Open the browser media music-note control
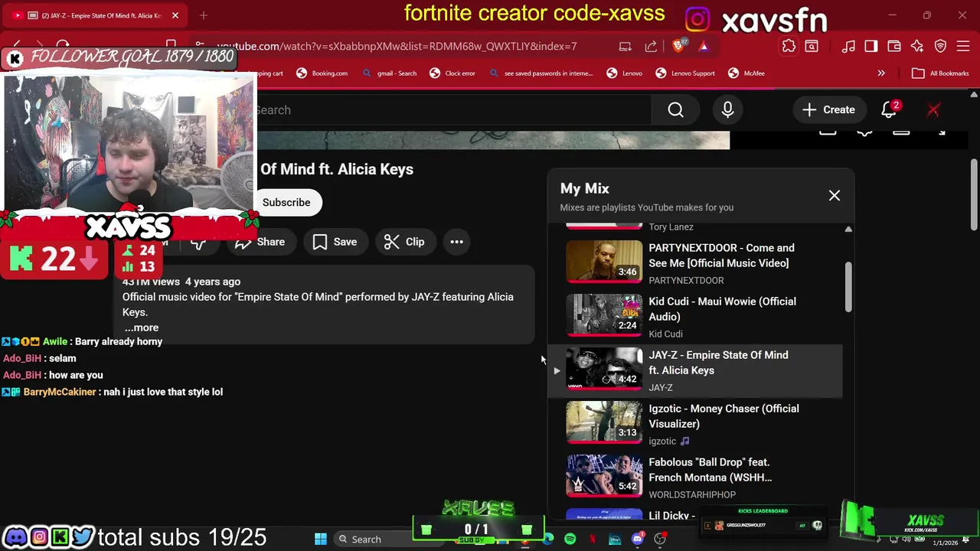This screenshot has height=551, width=980. click(x=848, y=46)
